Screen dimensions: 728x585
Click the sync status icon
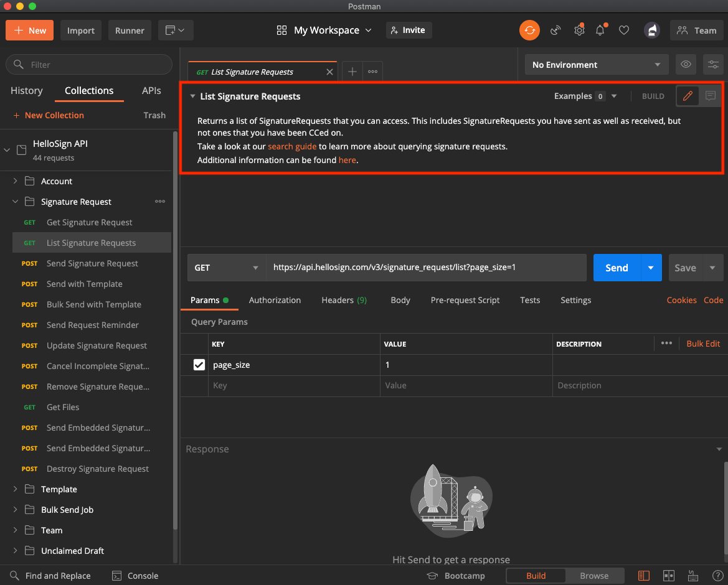click(x=529, y=30)
